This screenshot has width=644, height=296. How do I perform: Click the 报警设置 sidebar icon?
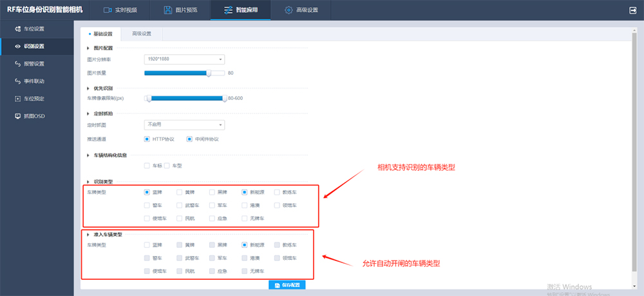coord(17,64)
